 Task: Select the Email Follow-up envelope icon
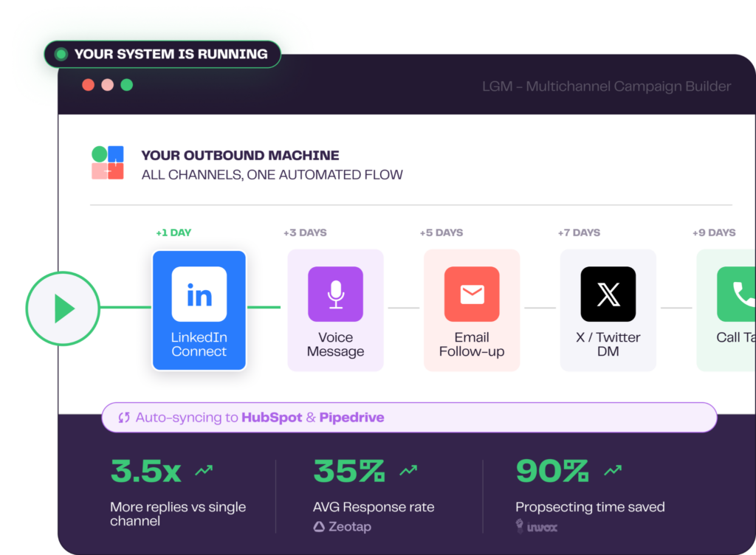click(x=472, y=294)
